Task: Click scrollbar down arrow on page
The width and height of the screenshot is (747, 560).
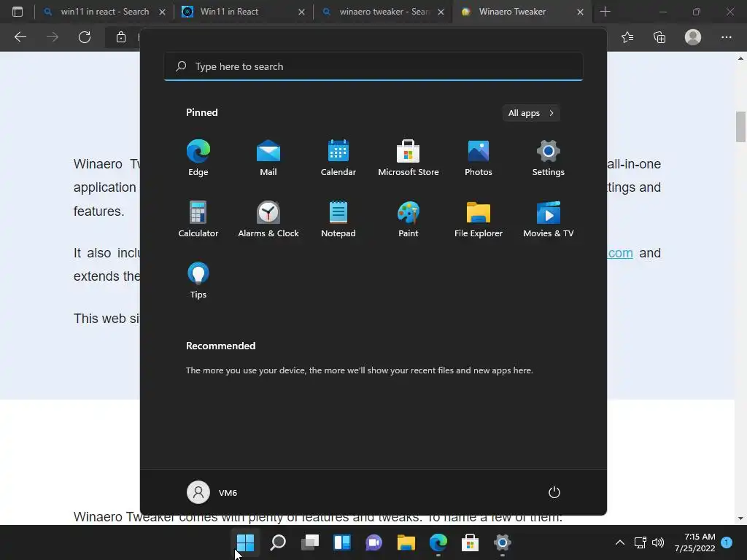Action: 740,518
